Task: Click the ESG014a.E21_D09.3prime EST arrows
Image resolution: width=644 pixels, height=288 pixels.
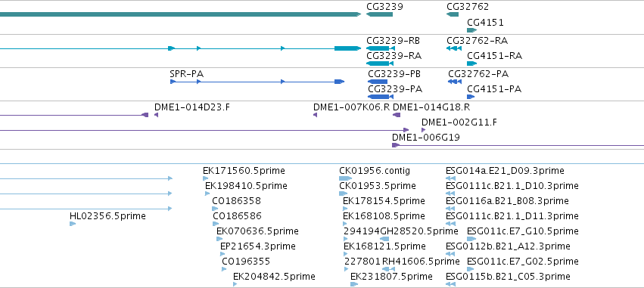Action: (450, 178)
